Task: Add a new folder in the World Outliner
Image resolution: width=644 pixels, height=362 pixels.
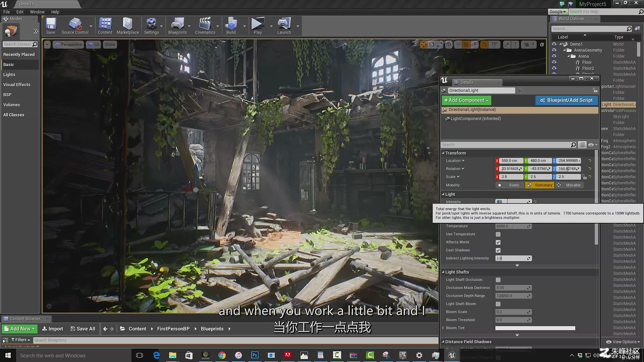Action: 637,29
